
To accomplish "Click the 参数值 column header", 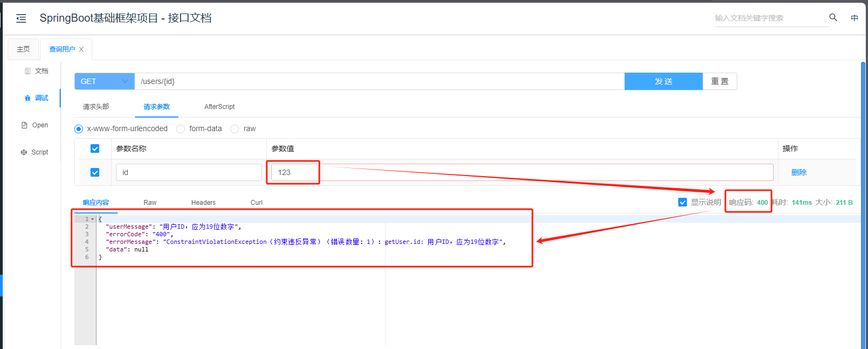I will tap(282, 148).
